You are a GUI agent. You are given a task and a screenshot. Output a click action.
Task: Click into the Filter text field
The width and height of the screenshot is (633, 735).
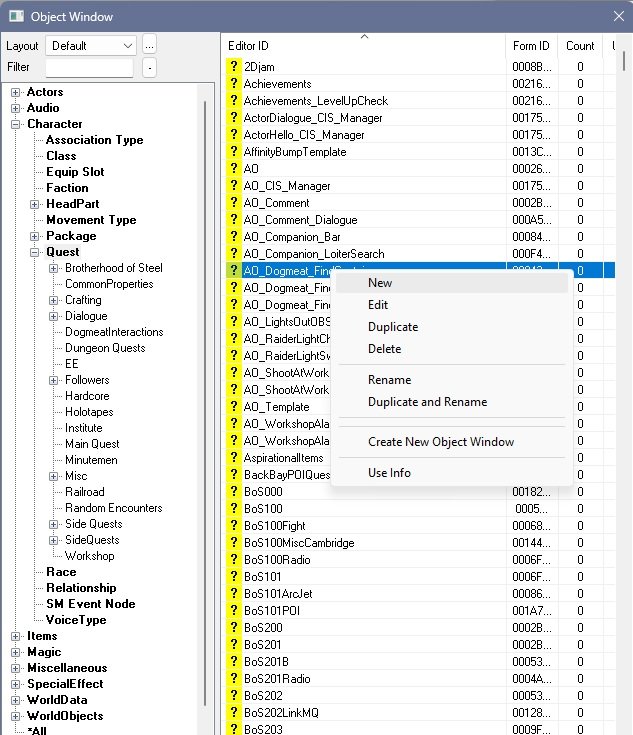coord(89,68)
